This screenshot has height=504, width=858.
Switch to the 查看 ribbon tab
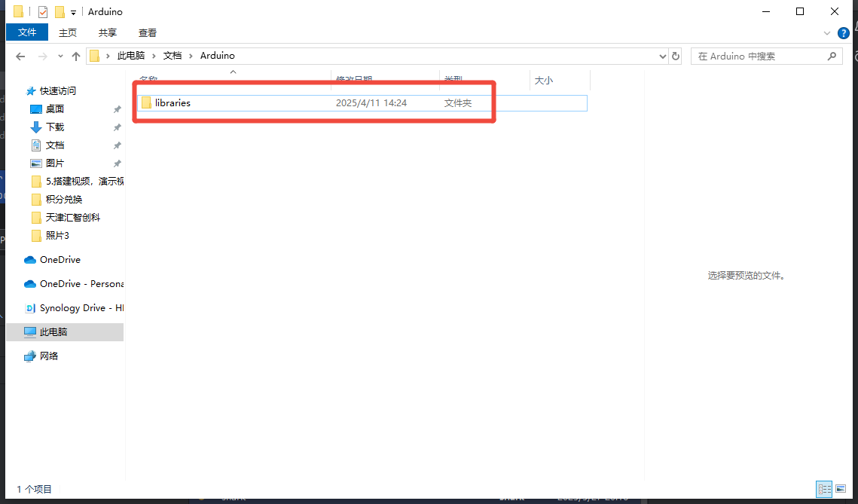[148, 32]
